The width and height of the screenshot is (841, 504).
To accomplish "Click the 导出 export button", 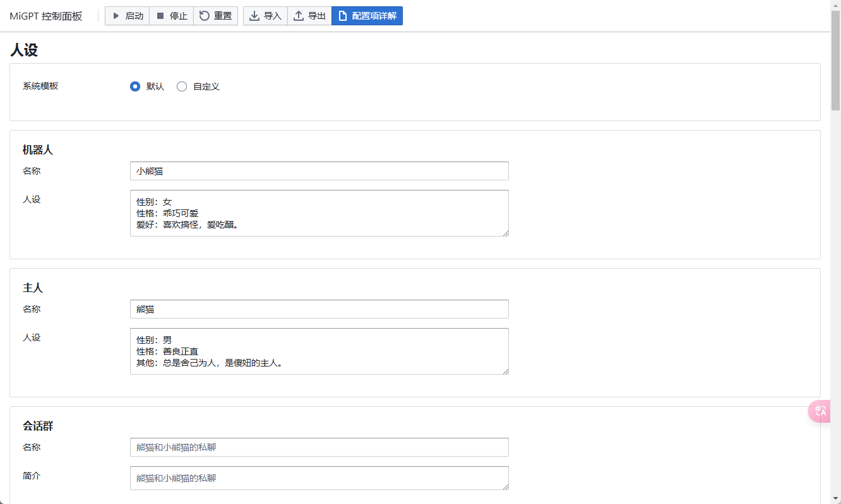I will coord(309,16).
